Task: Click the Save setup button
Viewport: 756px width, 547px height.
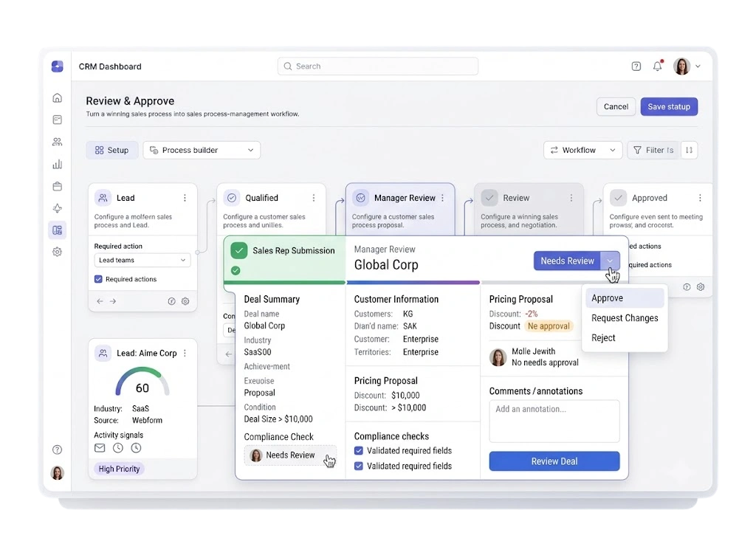Action: 669,106
